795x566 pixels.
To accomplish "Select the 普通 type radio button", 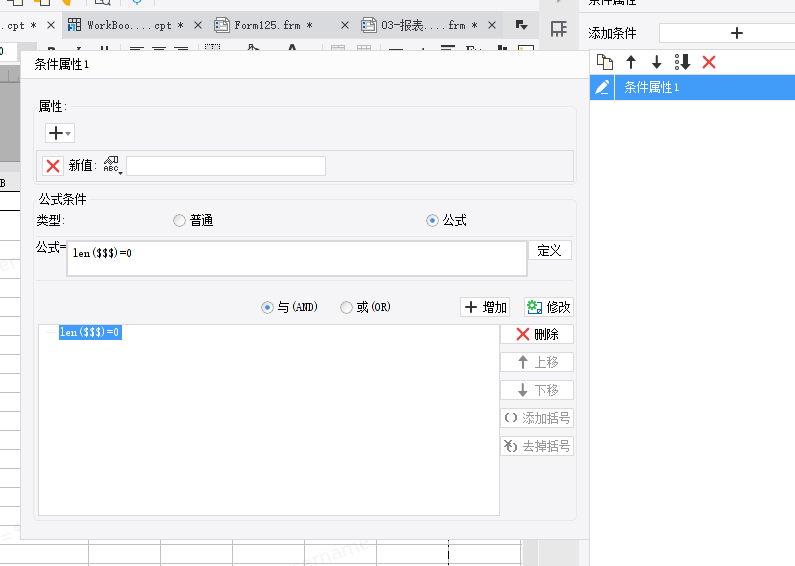I will [x=179, y=221].
